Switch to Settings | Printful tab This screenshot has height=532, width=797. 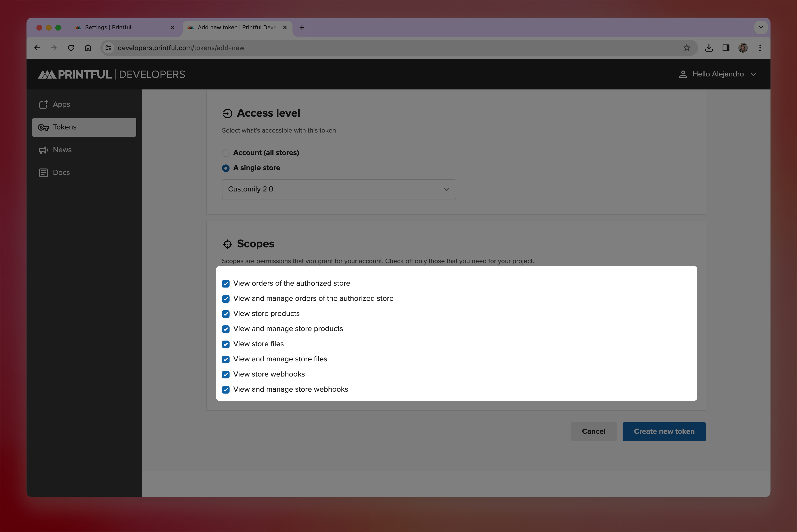(108, 27)
